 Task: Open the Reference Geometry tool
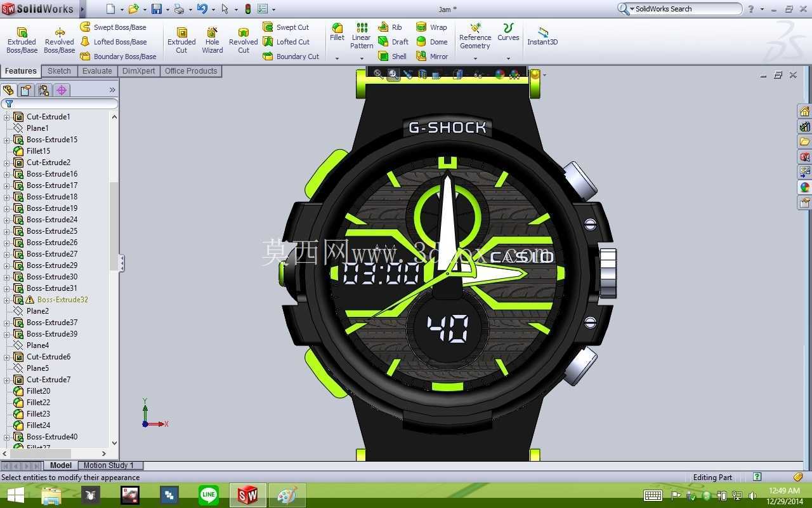coord(475,36)
